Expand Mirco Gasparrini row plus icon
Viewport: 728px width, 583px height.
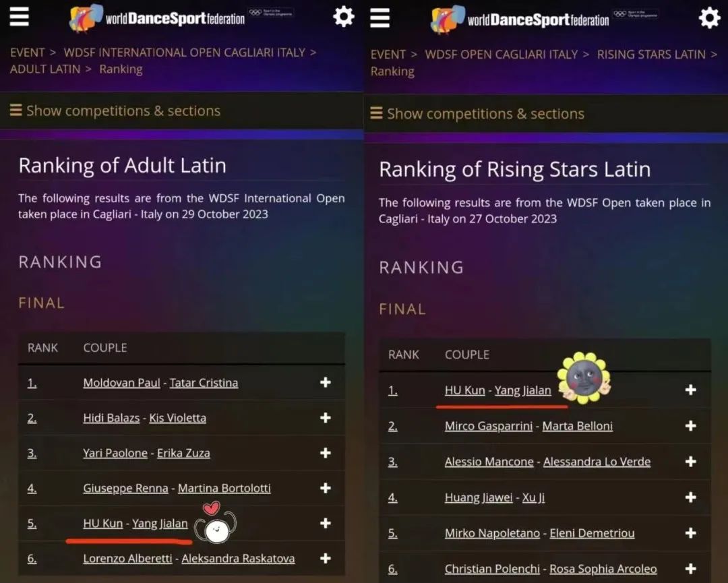[x=690, y=426]
